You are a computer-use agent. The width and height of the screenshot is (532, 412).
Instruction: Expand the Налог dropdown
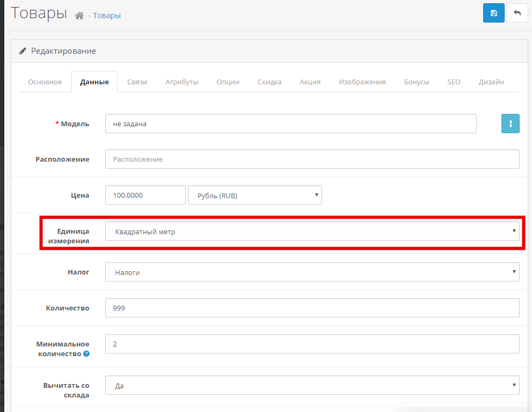(312, 272)
